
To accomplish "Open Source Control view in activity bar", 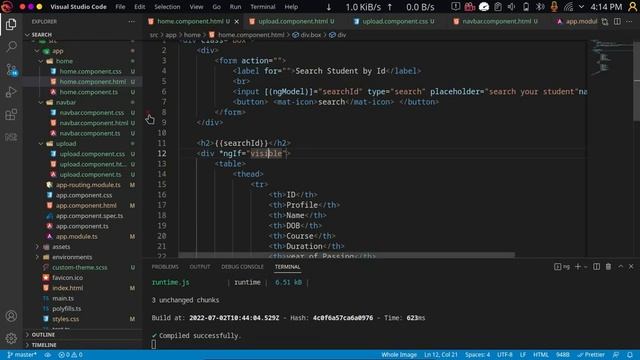I will pos(11,69).
